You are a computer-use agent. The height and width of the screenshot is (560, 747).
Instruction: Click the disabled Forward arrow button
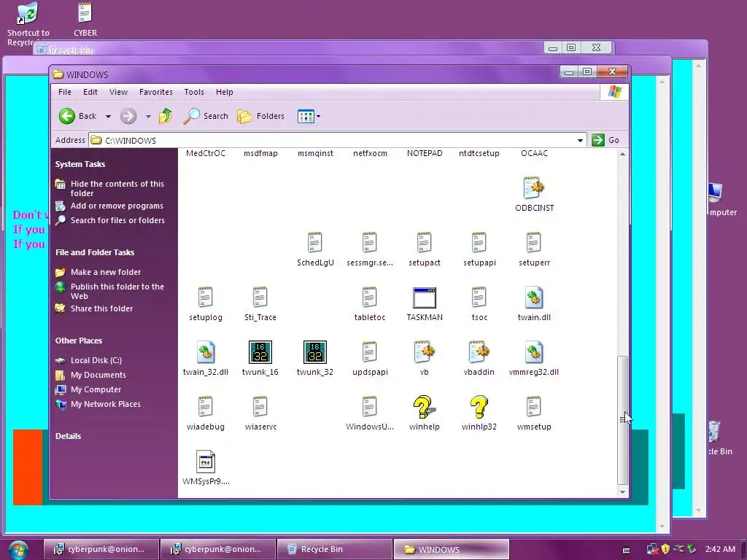click(x=128, y=116)
